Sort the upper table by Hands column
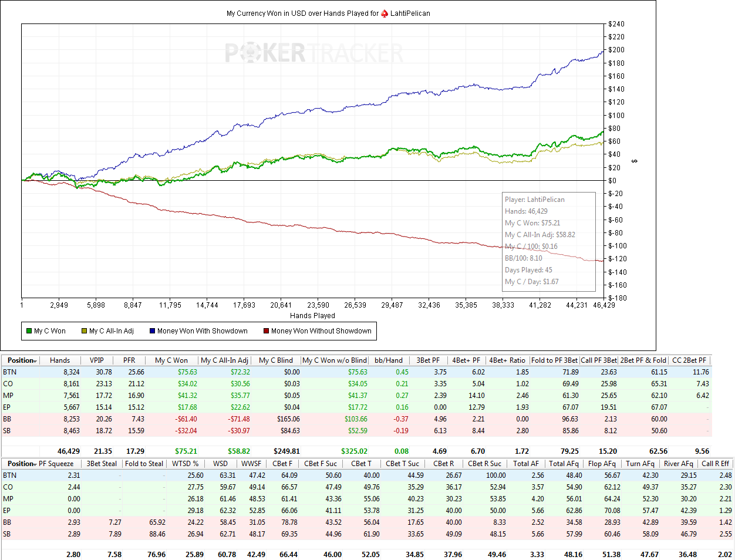Image resolution: width=735 pixels, height=560 pixels. point(60,360)
